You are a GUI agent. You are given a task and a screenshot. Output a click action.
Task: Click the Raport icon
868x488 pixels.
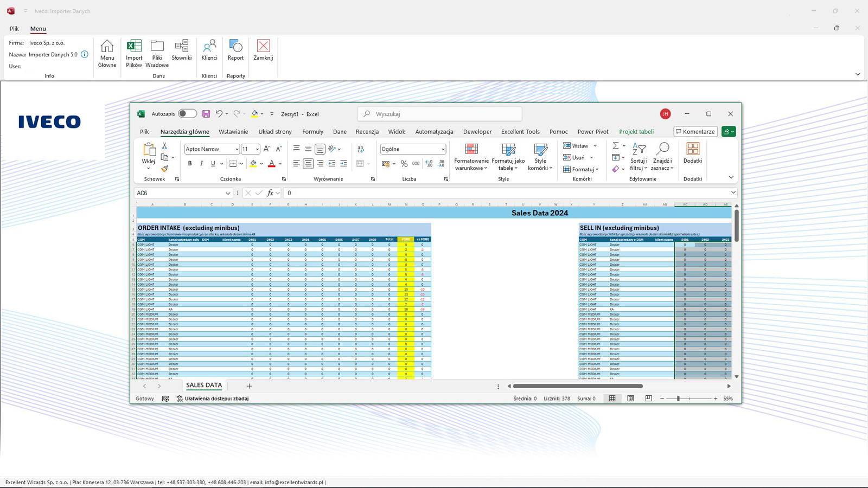point(235,50)
